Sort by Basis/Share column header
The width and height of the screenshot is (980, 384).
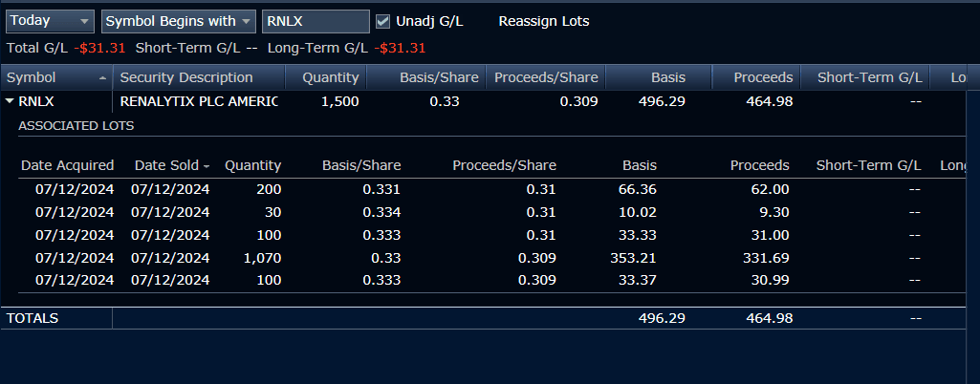(441, 77)
